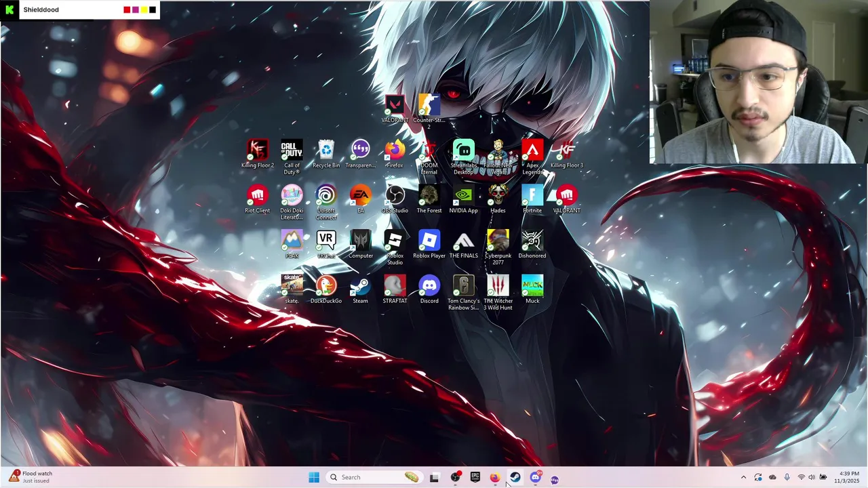Select the Steam desktop shortcut
The height and width of the screenshot is (488, 868).
point(360,290)
